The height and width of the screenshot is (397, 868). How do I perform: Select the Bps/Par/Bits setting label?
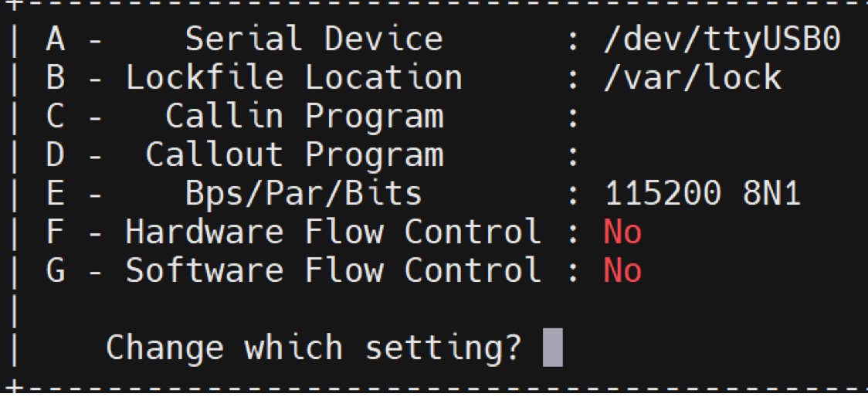coord(303,194)
